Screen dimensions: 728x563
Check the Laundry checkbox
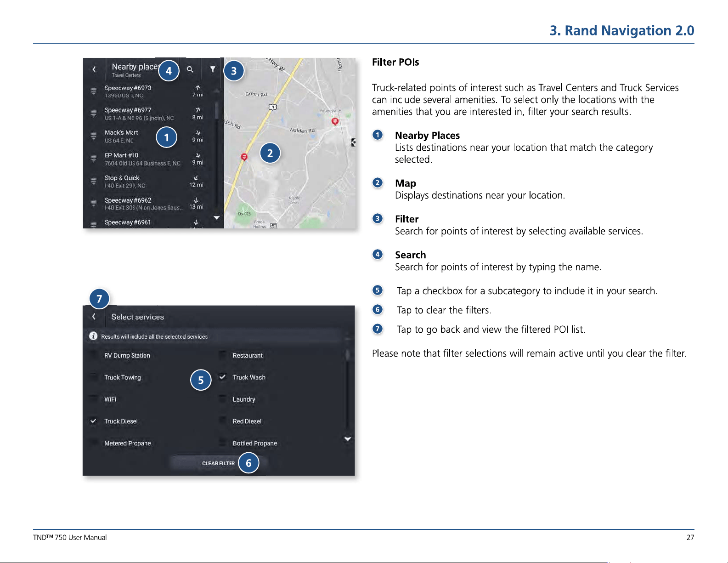(222, 399)
